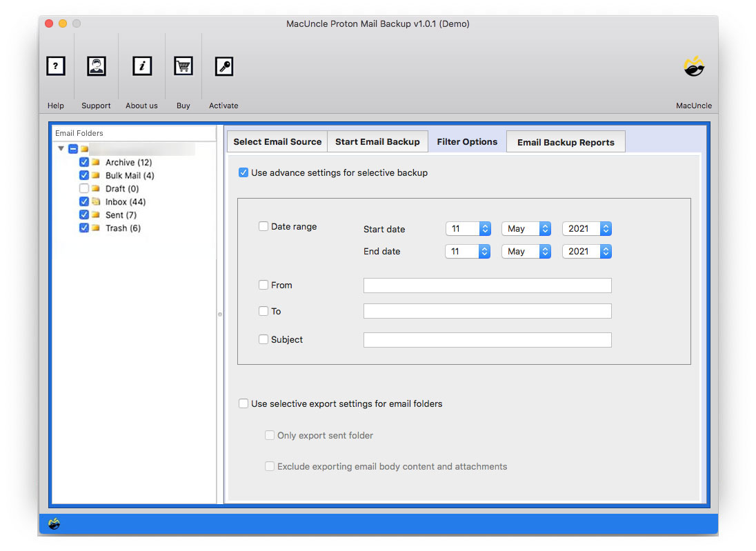The height and width of the screenshot is (551, 756).
Task: Click the Trash folder icon
Action: pos(95,228)
